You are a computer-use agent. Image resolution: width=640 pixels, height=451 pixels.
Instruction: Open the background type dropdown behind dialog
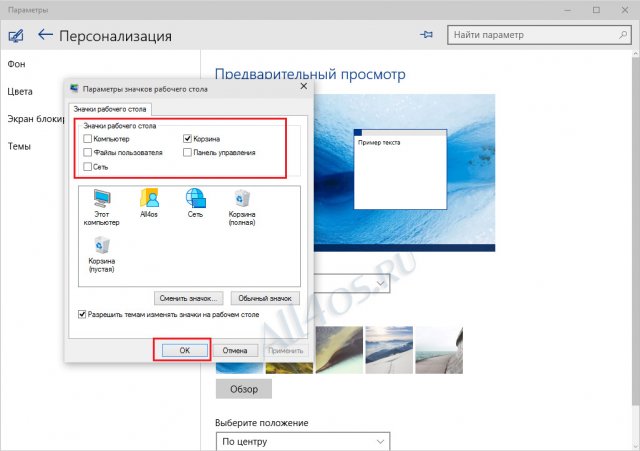[352, 283]
